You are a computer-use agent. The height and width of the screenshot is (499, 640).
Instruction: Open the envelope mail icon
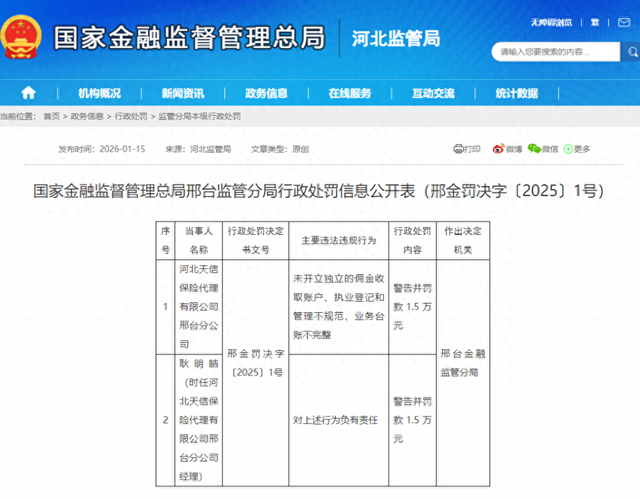tap(624, 22)
